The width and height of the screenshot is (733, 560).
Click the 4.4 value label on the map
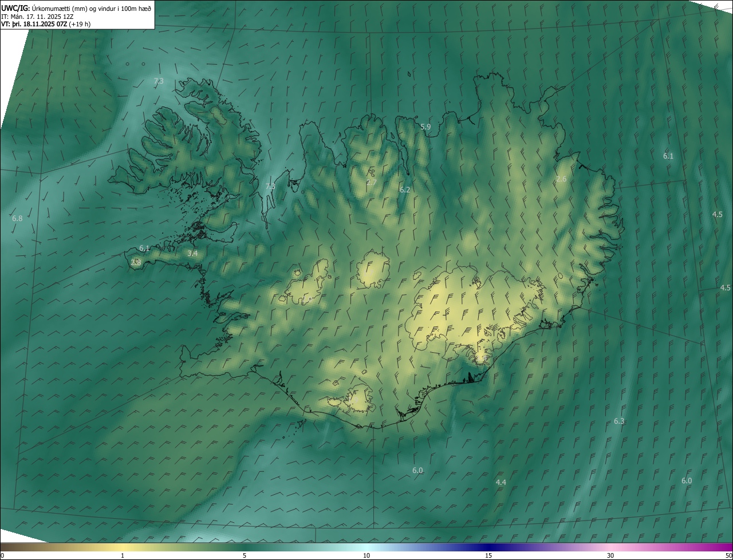click(501, 482)
